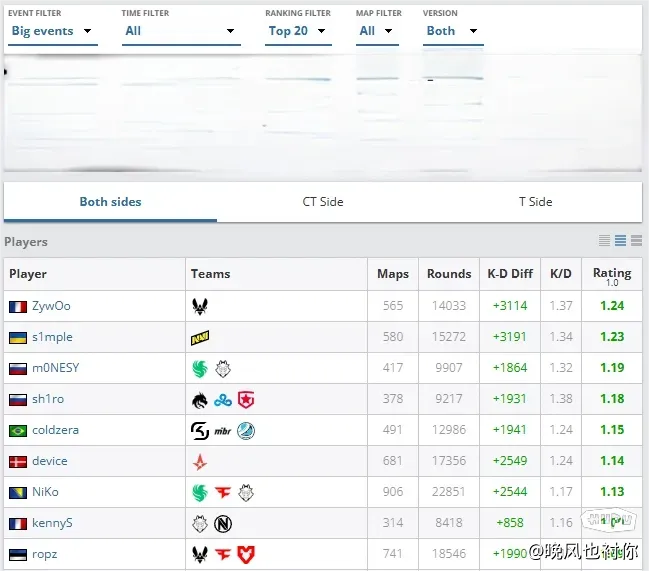Click the FaZe logo in NiKo's row
Screen dimensions: 649x571
pyautogui.click(x=222, y=493)
